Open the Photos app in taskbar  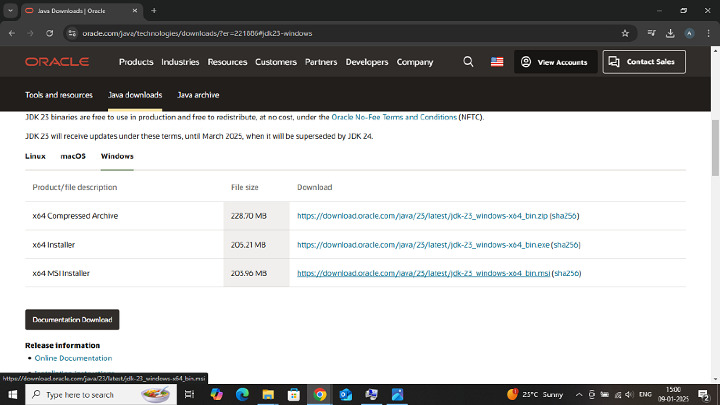point(398,394)
